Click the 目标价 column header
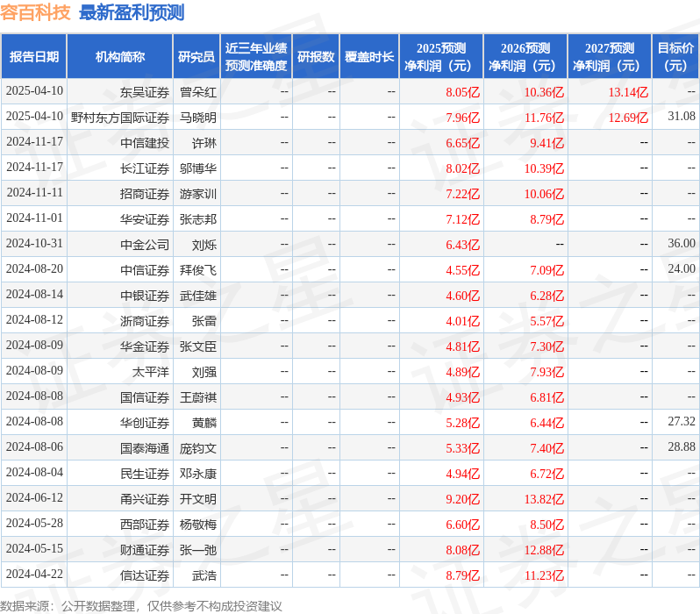700x614 pixels. tap(675, 57)
